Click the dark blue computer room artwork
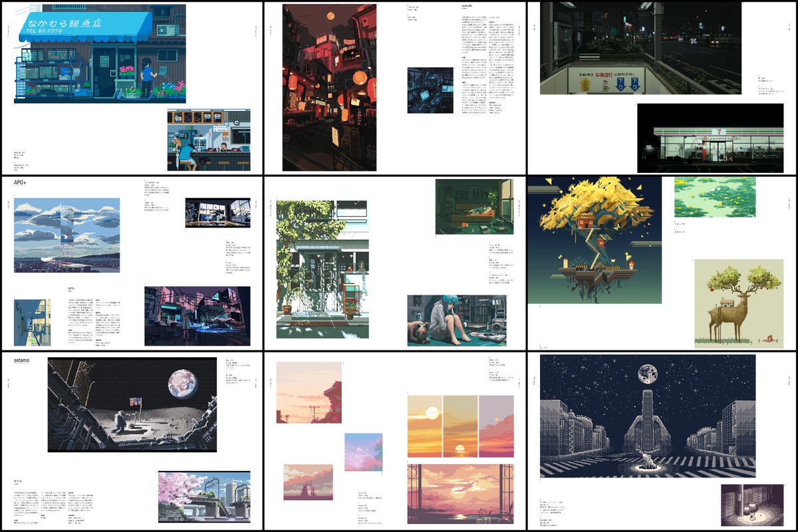Image resolution: width=798 pixels, height=532 pixels. (430, 90)
